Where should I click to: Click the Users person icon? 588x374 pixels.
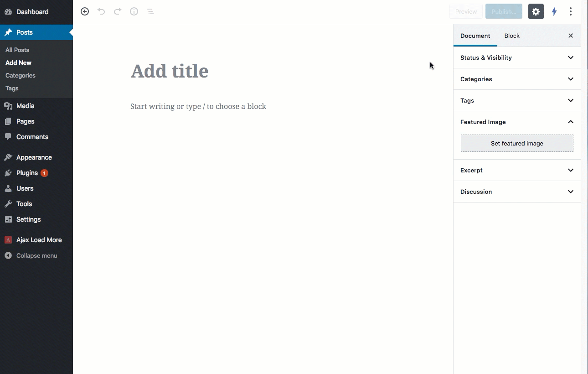click(x=8, y=188)
